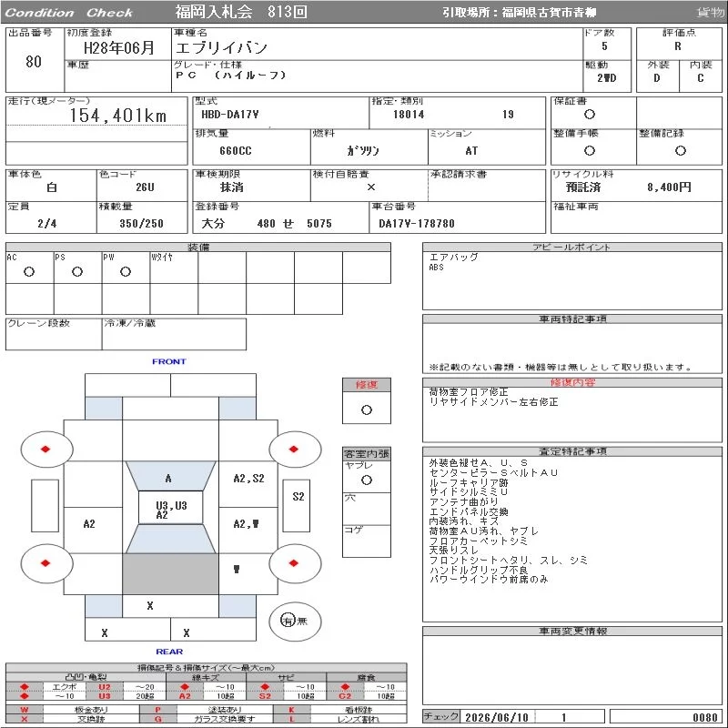
Task: Click the inspection note ハンドルグリップ不良
Action: pyautogui.click(x=479, y=570)
